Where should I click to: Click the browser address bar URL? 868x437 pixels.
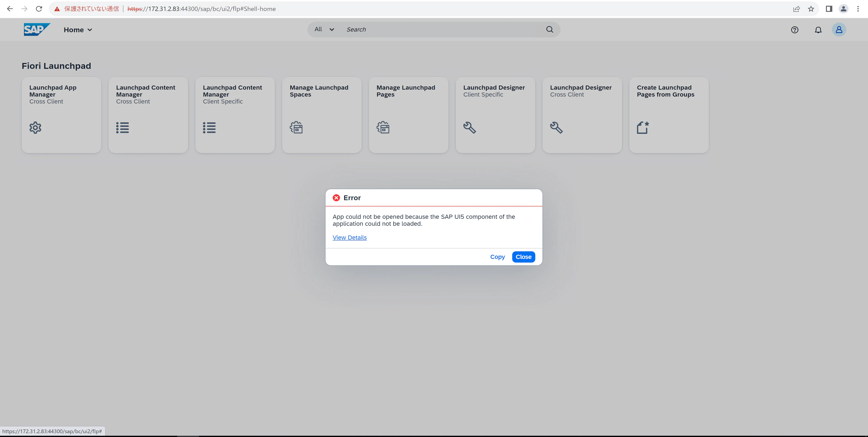click(202, 9)
